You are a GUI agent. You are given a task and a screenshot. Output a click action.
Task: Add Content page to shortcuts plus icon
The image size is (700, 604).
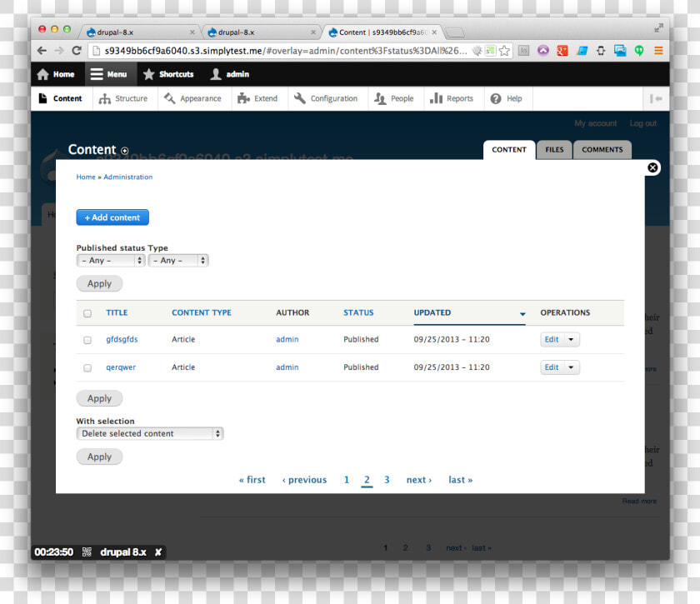pyautogui.click(x=124, y=151)
